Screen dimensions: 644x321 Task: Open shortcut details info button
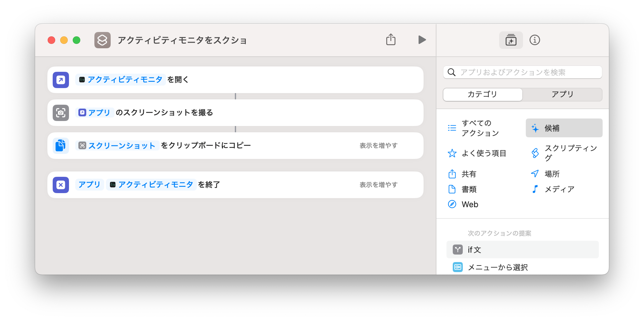(x=535, y=40)
